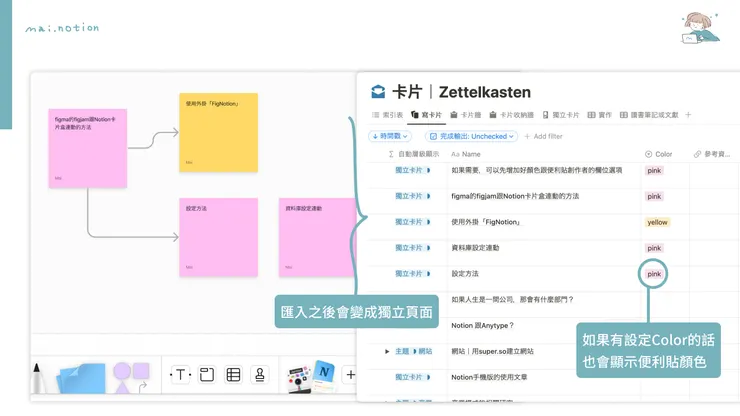Viewport: 740px width, 416px height.
Task: Open row 'Notion 跟Anytype?'
Action: 482,325
